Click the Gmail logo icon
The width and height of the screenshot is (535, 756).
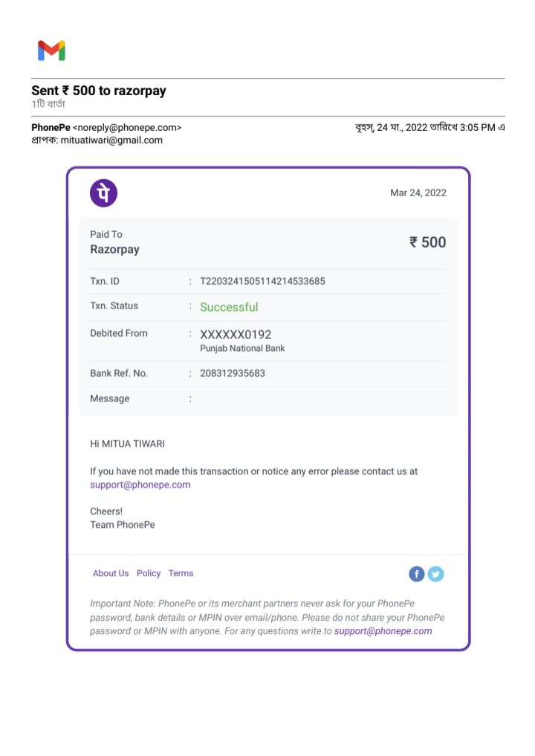pos(51,51)
